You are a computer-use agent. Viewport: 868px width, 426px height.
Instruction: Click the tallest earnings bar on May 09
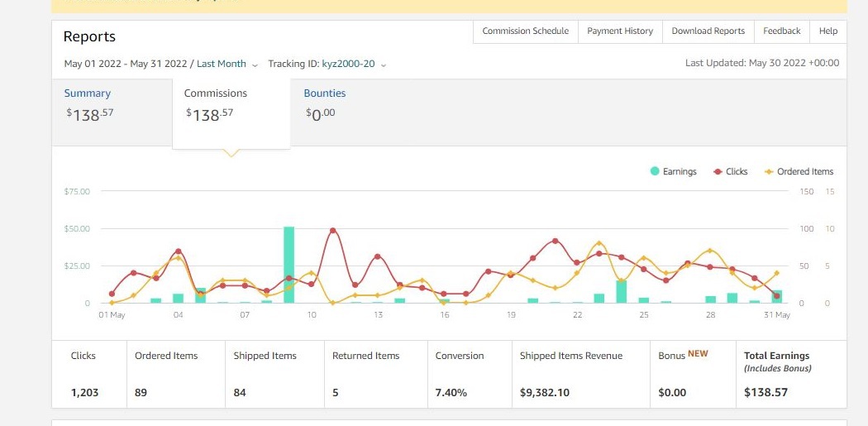pos(289,265)
